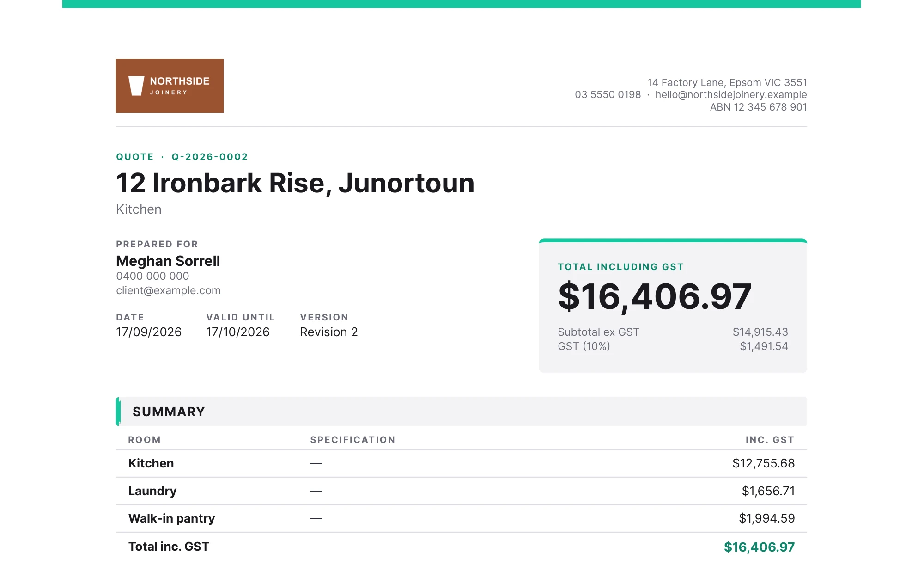Click the Northside Joinery logo

(x=170, y=86)
